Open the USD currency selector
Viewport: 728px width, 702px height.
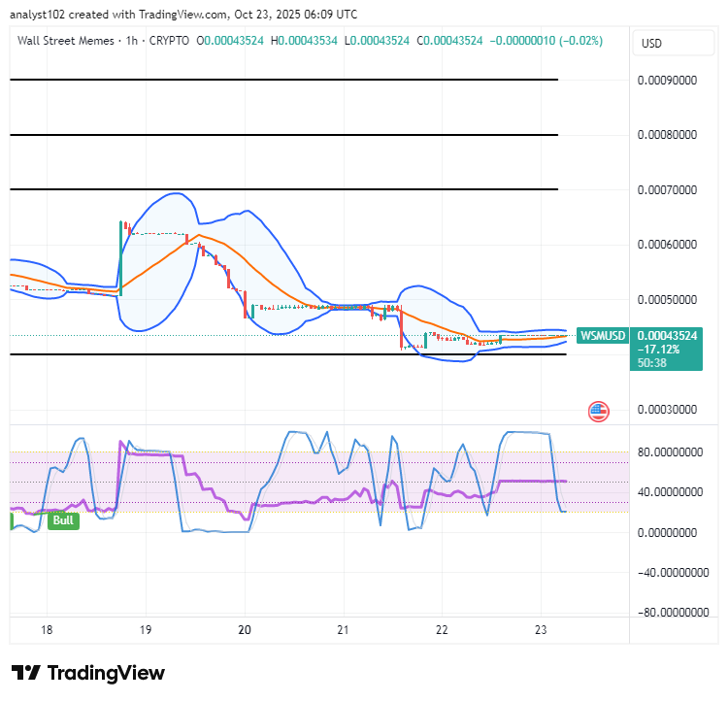click(674, 43)
